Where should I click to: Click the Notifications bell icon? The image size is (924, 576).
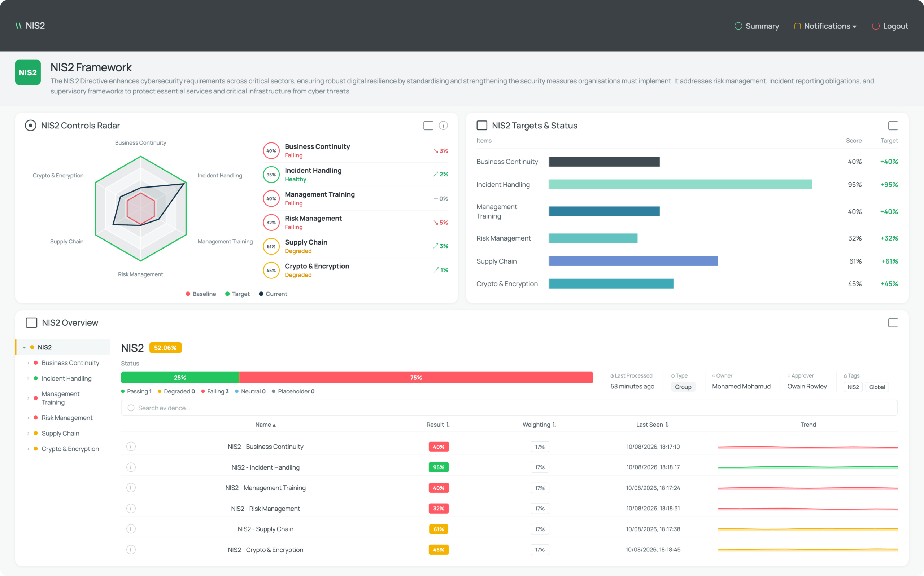797,26
